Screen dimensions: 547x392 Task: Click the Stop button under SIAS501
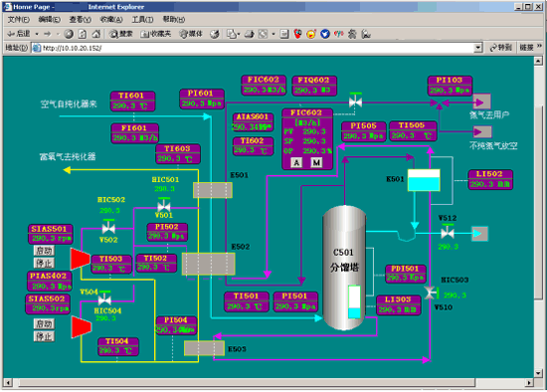(x=44, y=263)
